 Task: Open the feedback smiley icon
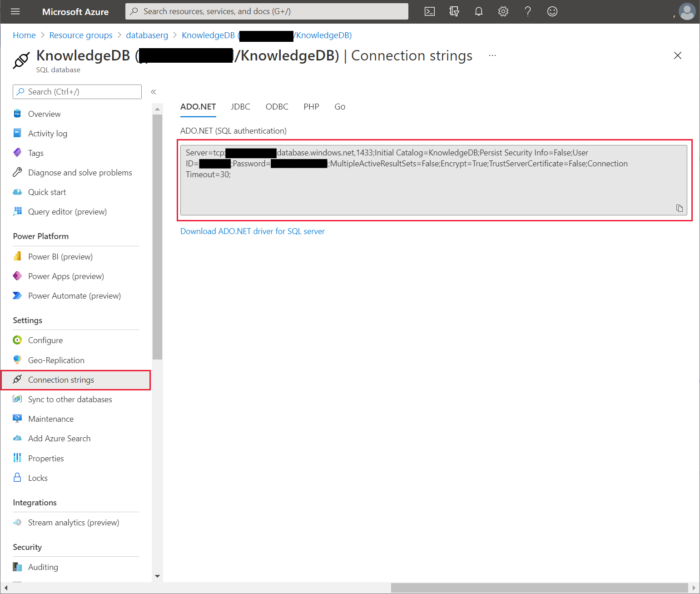click(552, 11)
